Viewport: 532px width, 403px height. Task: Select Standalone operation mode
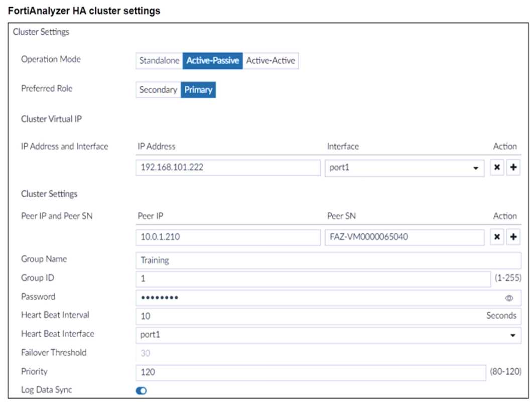(x=159, y=61)
